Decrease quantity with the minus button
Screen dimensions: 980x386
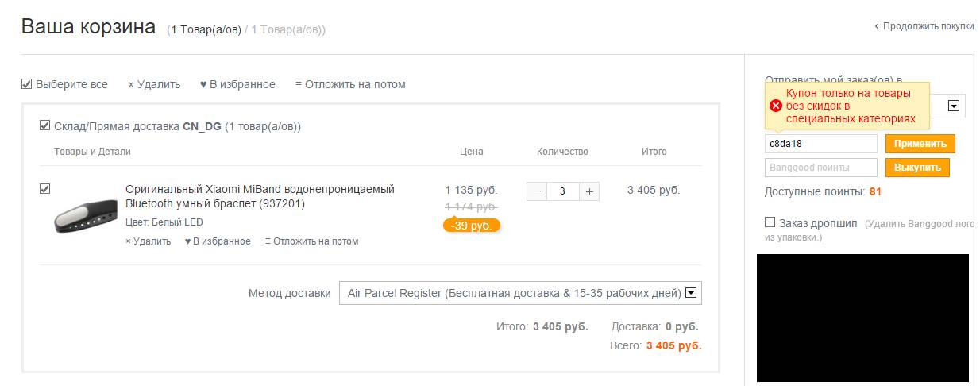click(537, 191)
